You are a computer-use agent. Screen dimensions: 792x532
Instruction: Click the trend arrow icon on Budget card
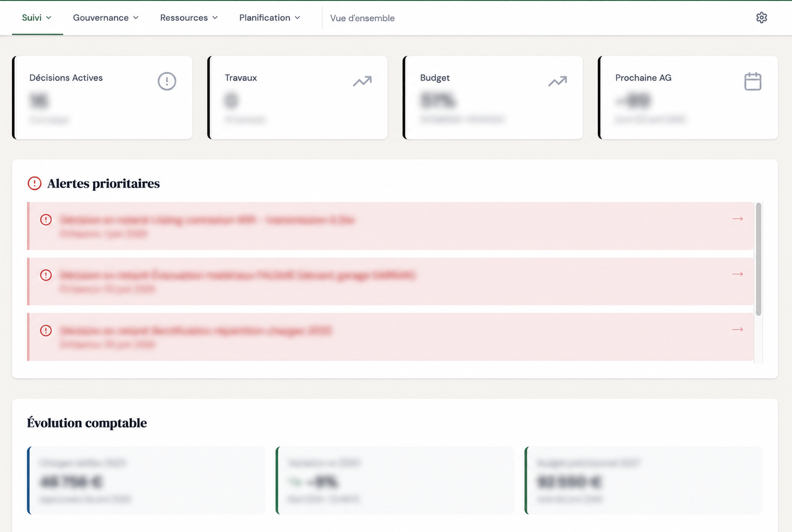pos(558,81)
